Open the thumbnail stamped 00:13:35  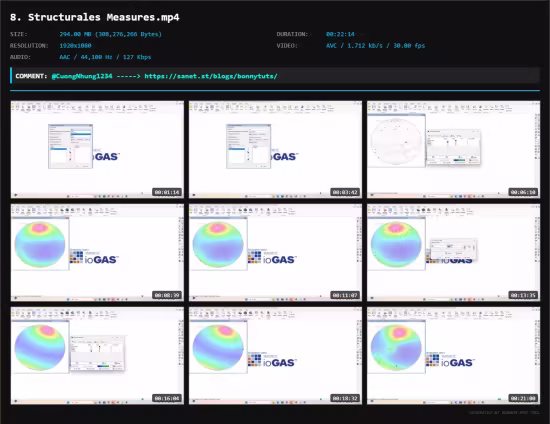coord(454,253)
